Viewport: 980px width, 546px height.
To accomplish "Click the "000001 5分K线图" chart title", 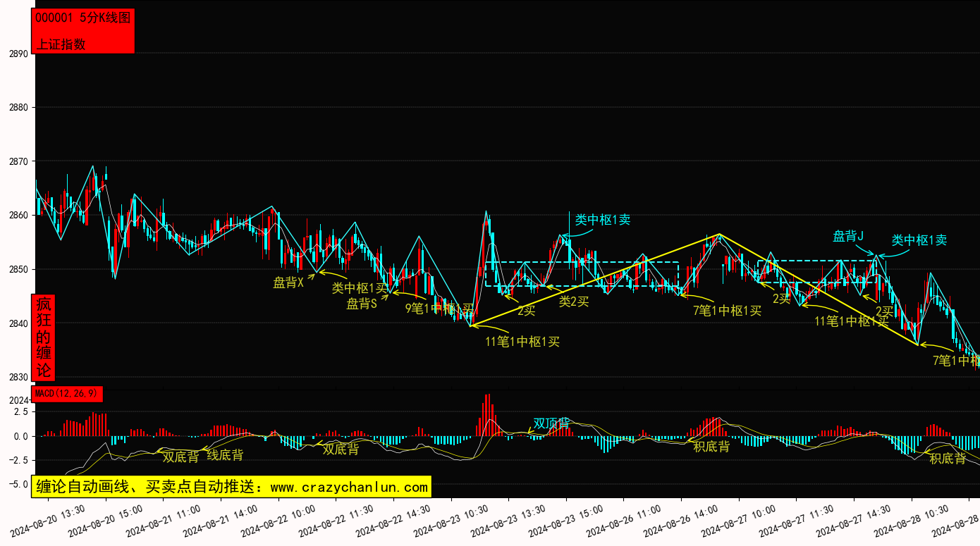I will [82, 19].
